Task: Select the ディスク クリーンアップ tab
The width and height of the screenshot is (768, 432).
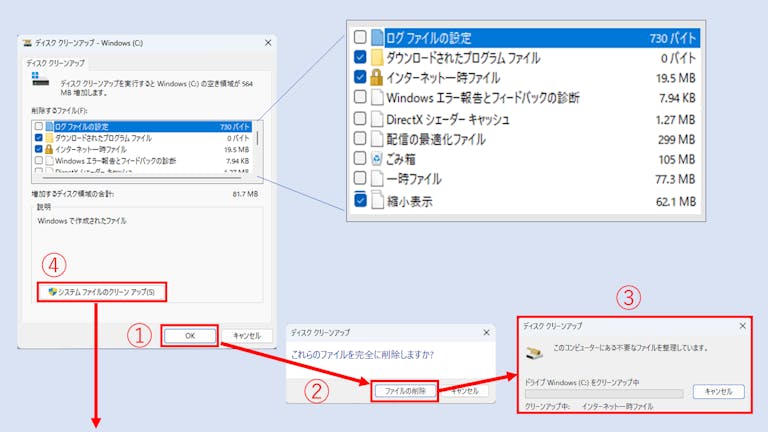Action: [x=55, y=63]
